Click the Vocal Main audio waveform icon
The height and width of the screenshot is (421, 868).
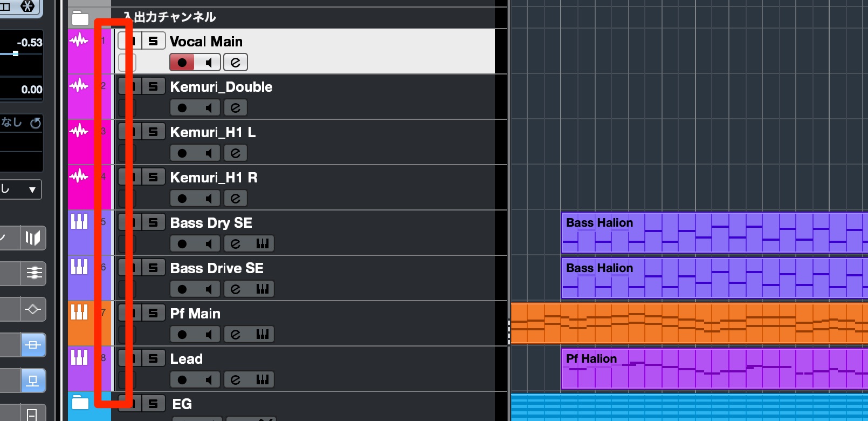pyautogui.click(x=79, y=40)
